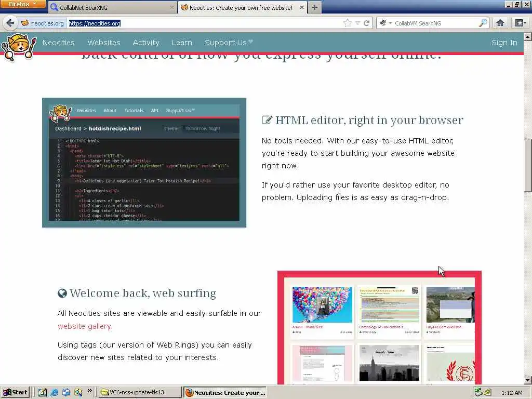This screenshot has height=399, width=532.
Task: Click the scrollbar up arrow
Action: 528,36
